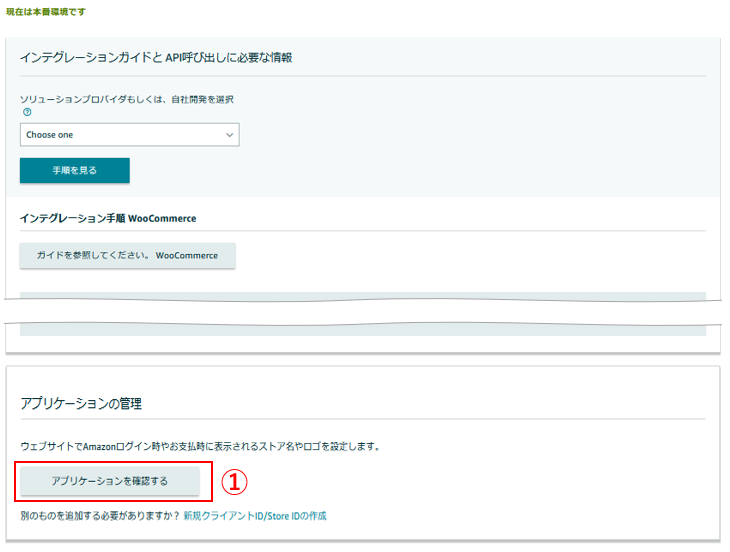This screenshot has height=552, width=730.
Task: Click the ソリューションプロバイダもしくは、自社開発を選択 label
Action: 127,100
